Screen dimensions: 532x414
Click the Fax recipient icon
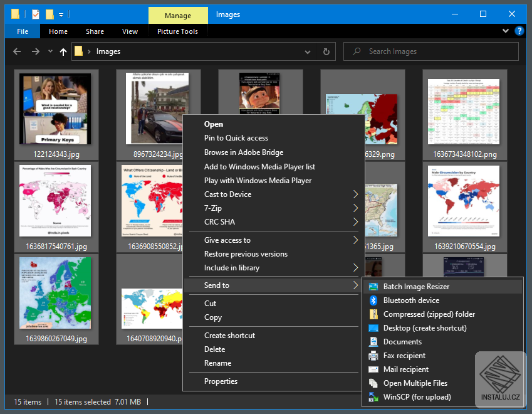[373, 356]
